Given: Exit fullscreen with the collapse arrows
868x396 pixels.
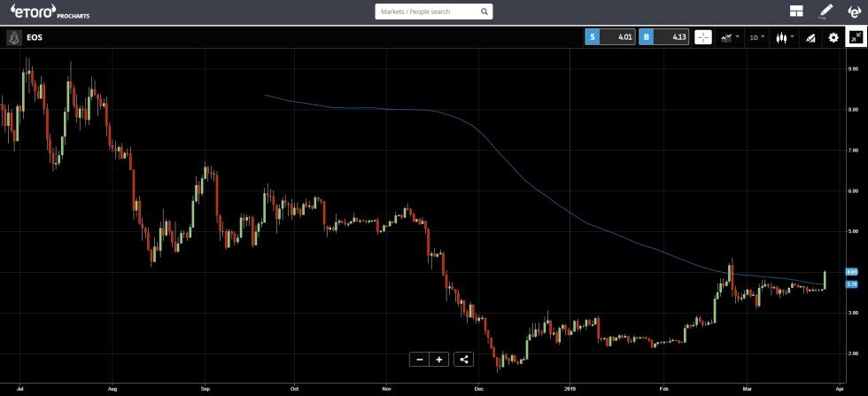Looking at the screenshot, I should click(856, 37).
